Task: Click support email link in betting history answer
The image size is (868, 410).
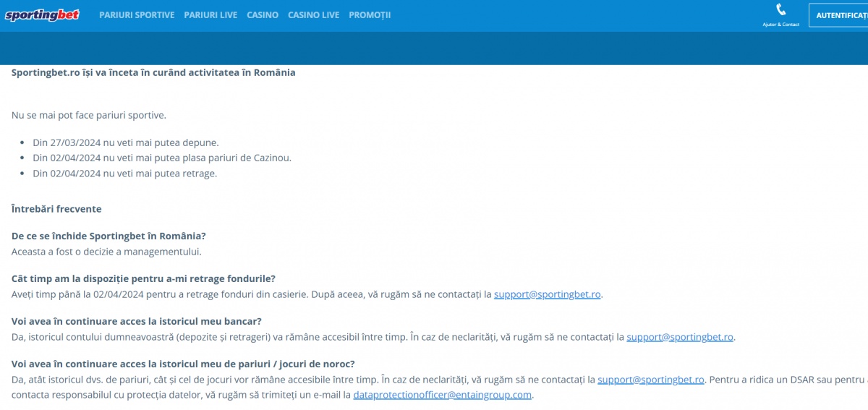Action: (651, 380)
